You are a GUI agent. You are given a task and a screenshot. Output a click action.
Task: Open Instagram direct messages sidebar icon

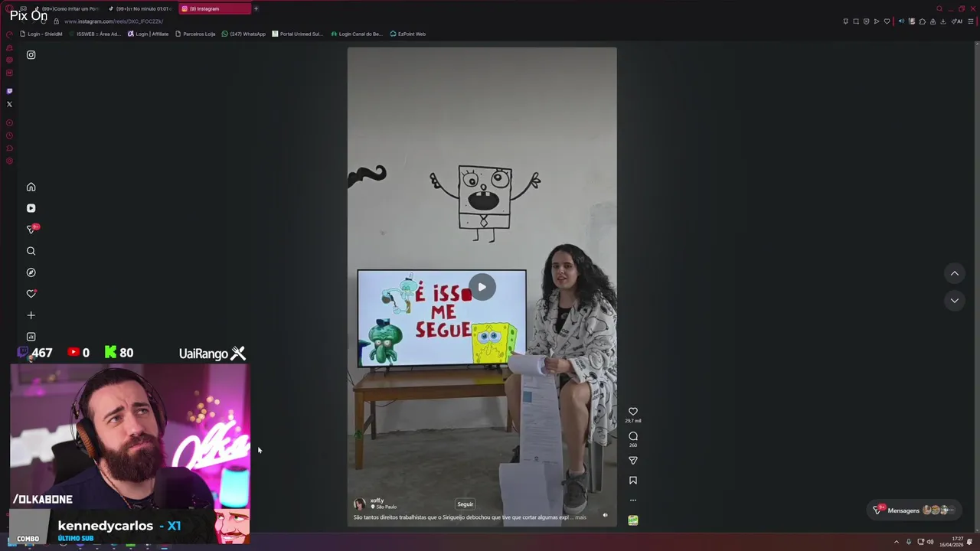tap(31, 229)
